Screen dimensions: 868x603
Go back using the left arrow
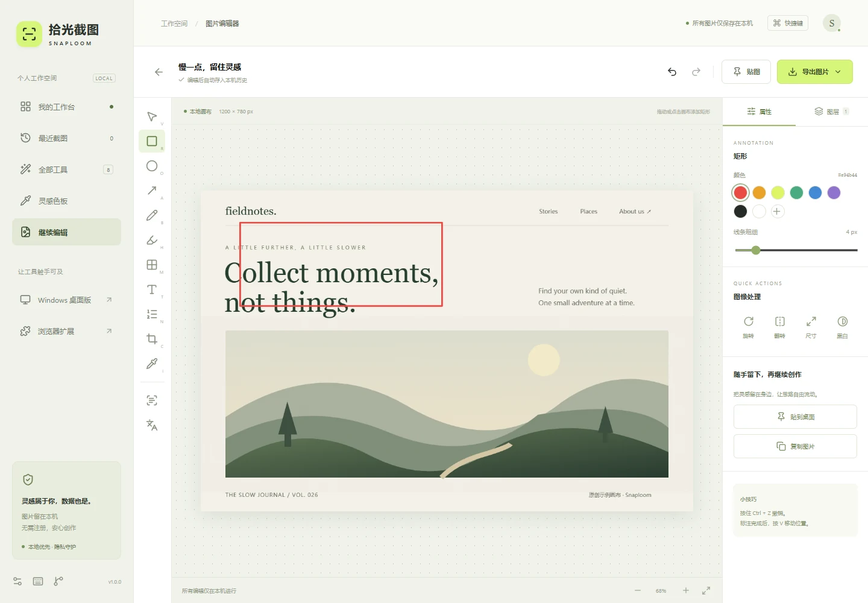tap(159, 72)
